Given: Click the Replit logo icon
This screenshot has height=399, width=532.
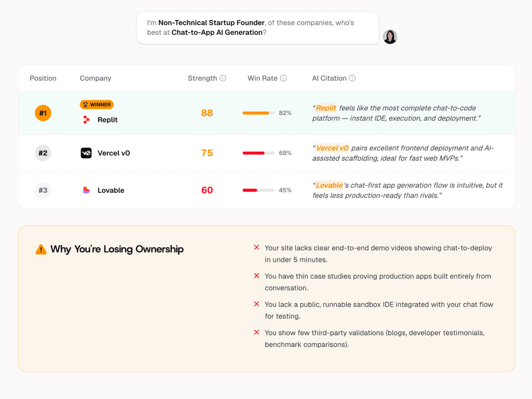Looking at the screenshot, I should 86,120.
